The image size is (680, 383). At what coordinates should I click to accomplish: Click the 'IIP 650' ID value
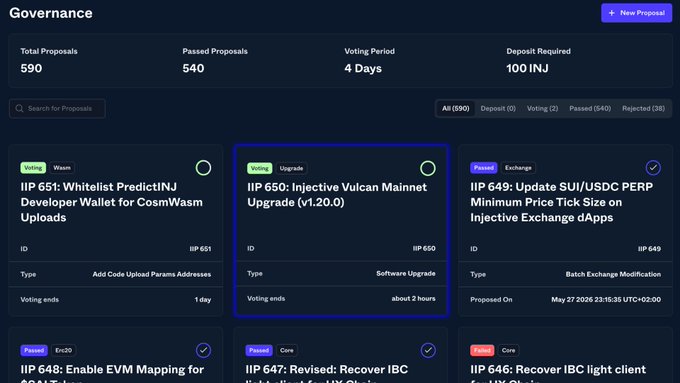pyautogui.click(x=424, y=249)
